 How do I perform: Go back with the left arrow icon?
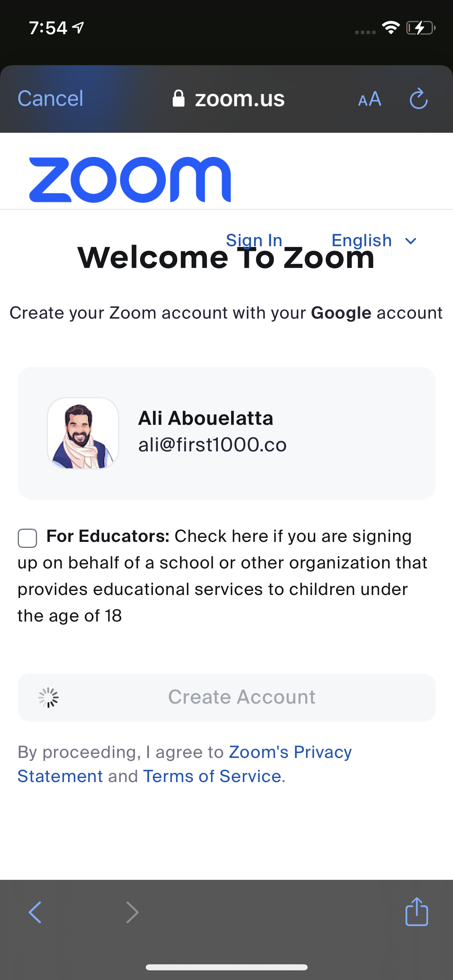35,912
